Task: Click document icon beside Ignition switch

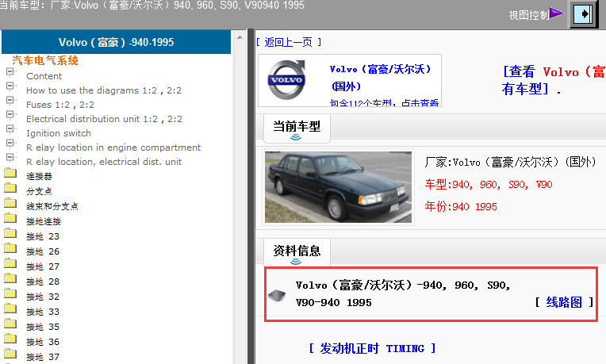Action: click(x=10, y=129)
